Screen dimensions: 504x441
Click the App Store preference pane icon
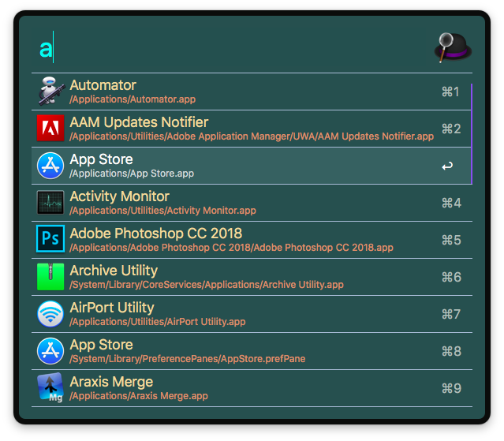point(50,351)
